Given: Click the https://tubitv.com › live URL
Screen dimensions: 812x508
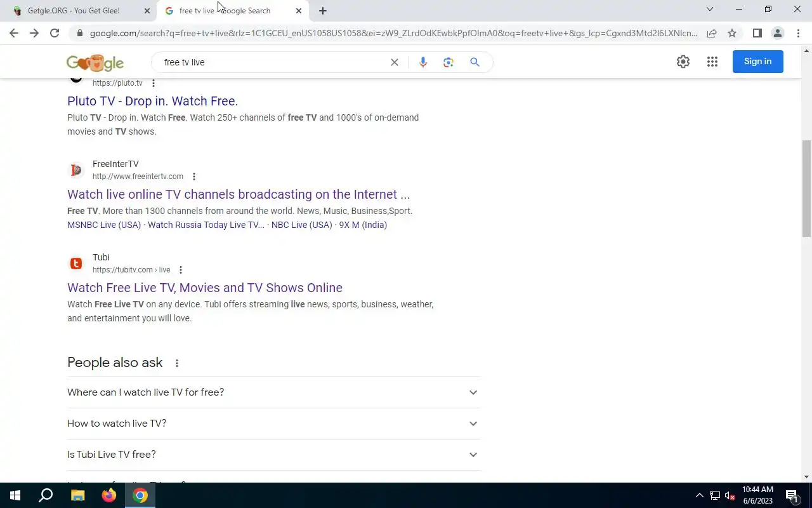Looking at the screenshot, I should point(131,270).
